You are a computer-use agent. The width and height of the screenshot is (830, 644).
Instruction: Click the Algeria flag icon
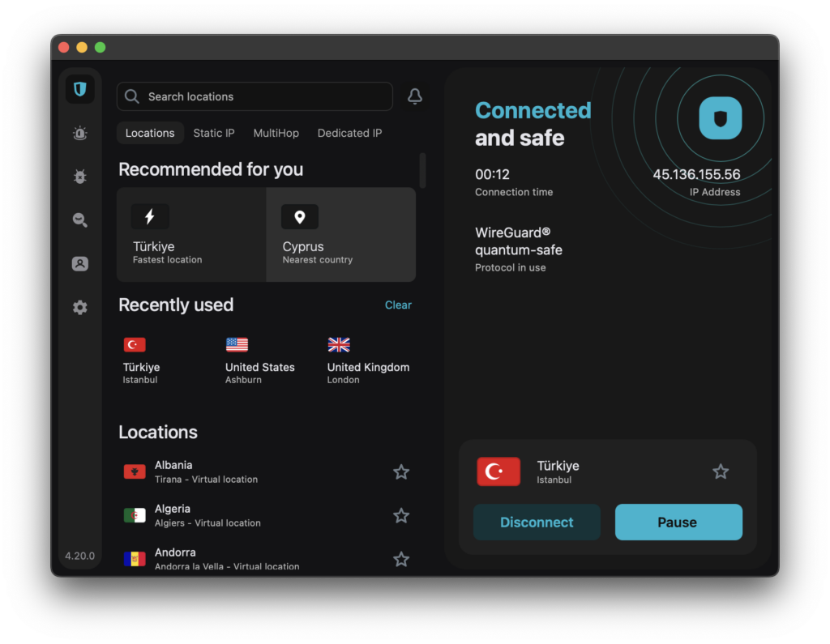click(135, 515)
